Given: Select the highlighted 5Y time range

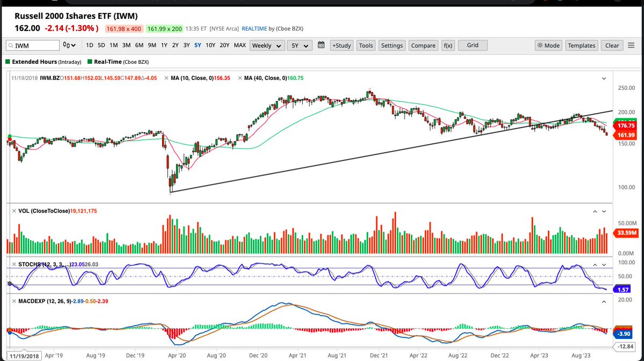Looking at the screenshot, I should click(x=198, y=46).
